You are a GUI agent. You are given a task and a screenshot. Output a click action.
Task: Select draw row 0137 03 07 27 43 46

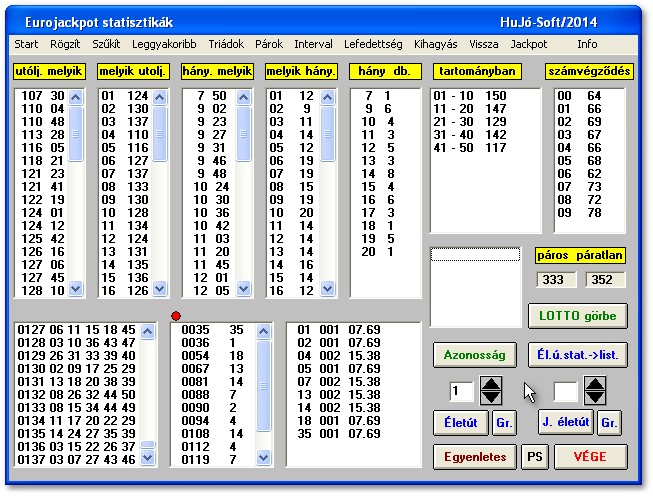(77, 460)
